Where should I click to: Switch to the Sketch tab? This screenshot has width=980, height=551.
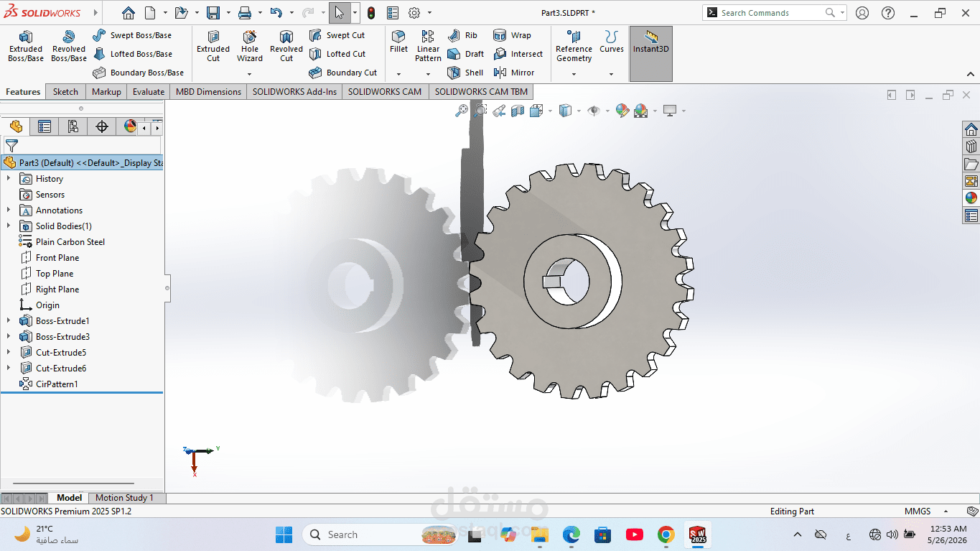65,92
